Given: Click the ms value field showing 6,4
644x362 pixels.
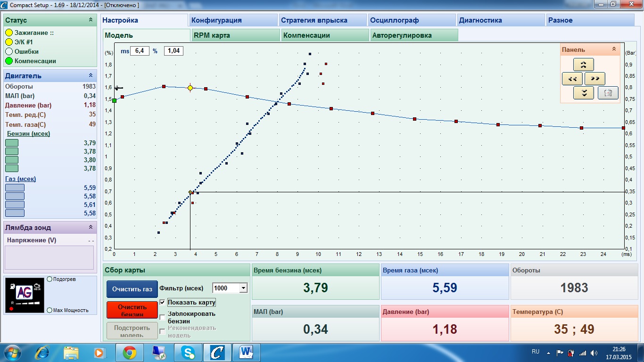Looking at the screenshot, I should point(140,51).
